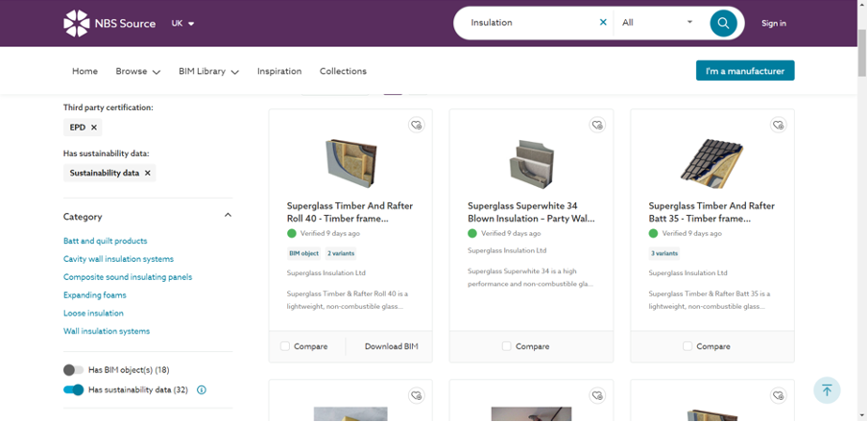Remove the EPD filter chip

tap(94, 128)
